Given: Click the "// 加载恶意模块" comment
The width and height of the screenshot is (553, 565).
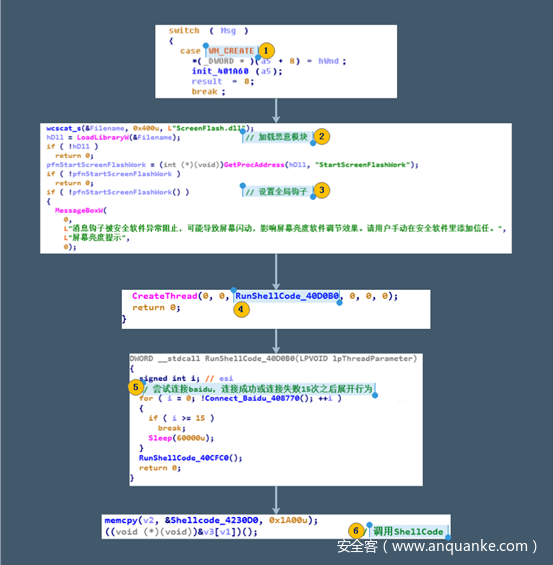Looking at the screenshot, I should 276,137.
